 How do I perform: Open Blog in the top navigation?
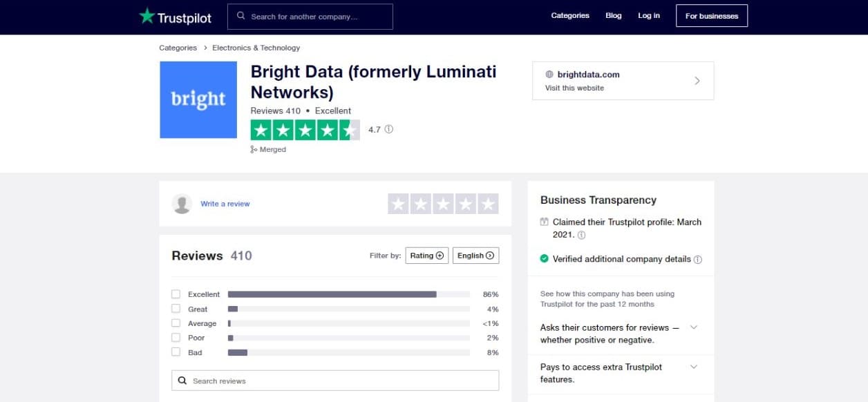(614, 16)
